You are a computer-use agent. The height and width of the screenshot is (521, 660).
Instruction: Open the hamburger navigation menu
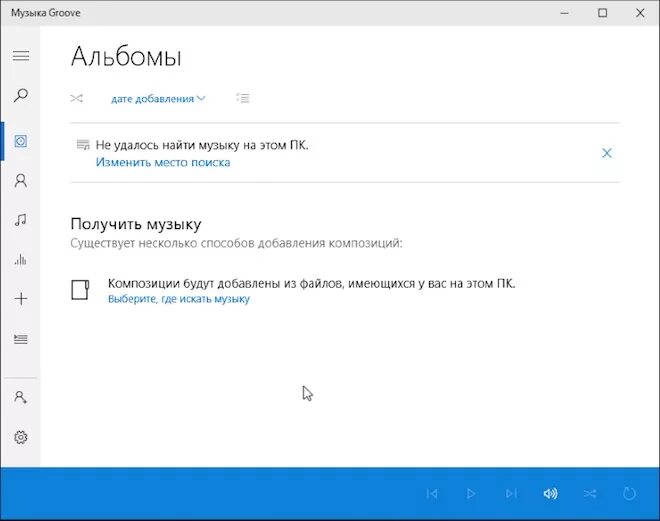(21, 56)
